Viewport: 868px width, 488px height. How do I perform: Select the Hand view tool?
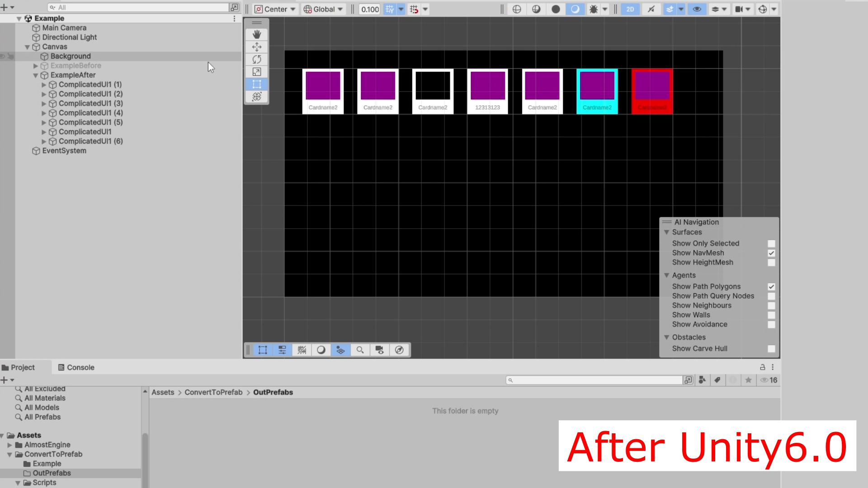click(257, 35)
